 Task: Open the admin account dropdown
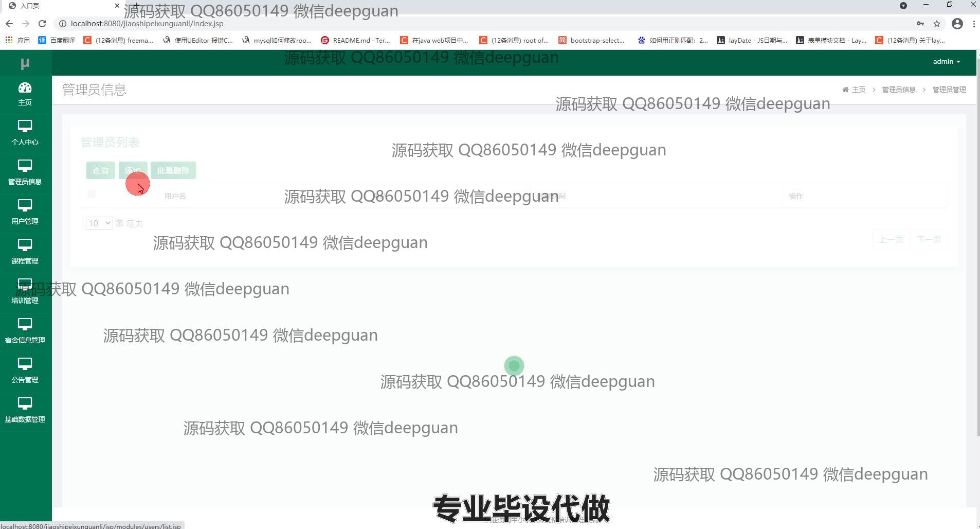coord(947,61)
